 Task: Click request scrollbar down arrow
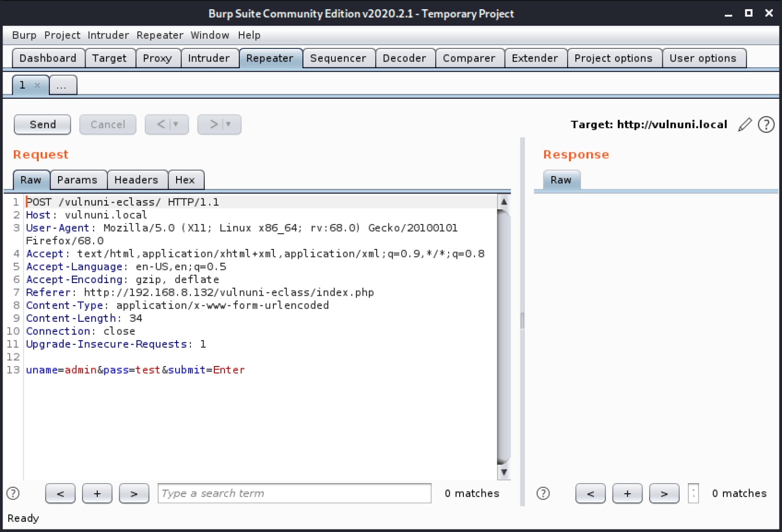pyautogui.click(x=504, y=472)
